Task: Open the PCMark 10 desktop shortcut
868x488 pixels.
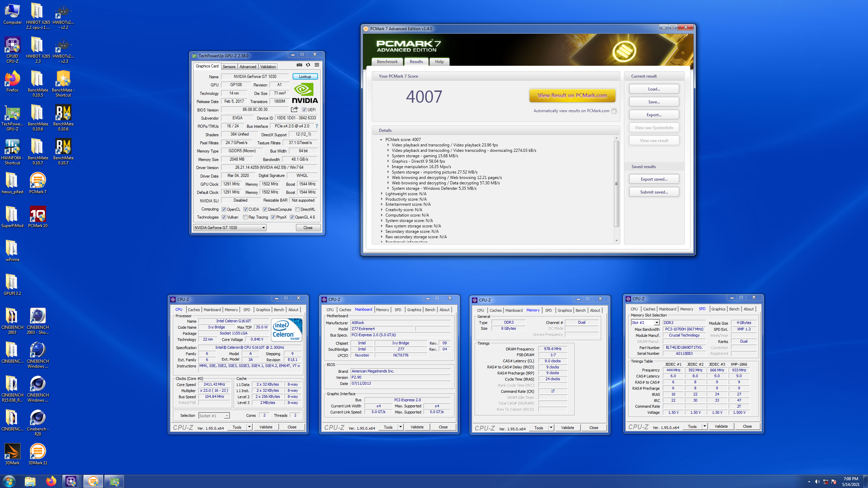Action: [38, 217]
